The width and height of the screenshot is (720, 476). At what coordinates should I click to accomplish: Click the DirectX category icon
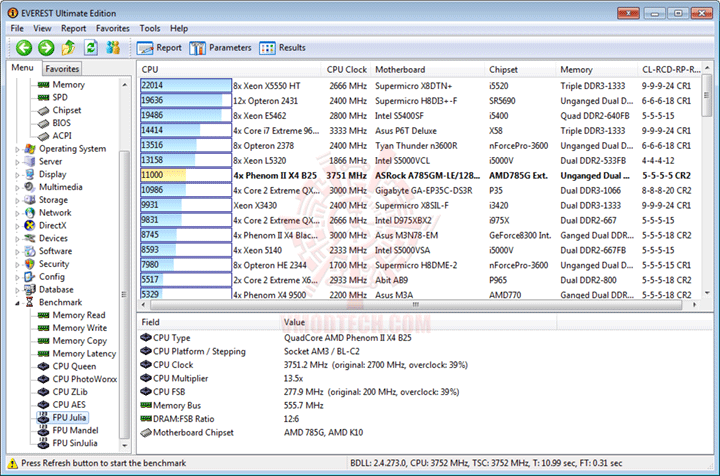pyautogui.click(x=30, y=225)
